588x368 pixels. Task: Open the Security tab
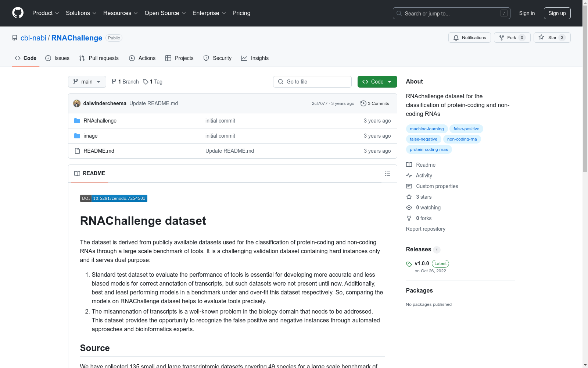pos(218,58)
